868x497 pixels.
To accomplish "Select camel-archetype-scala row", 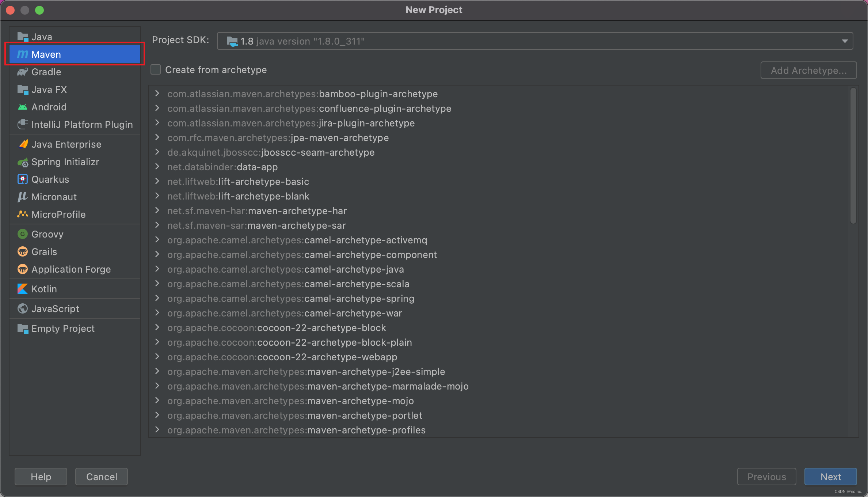I will pos(499,284).
